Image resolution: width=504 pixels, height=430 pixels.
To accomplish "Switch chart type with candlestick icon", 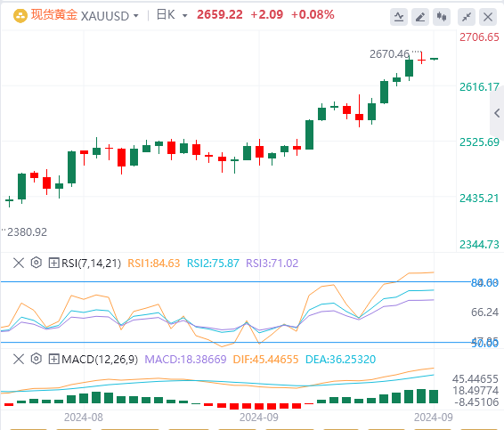I will click(x=442, y=17).
